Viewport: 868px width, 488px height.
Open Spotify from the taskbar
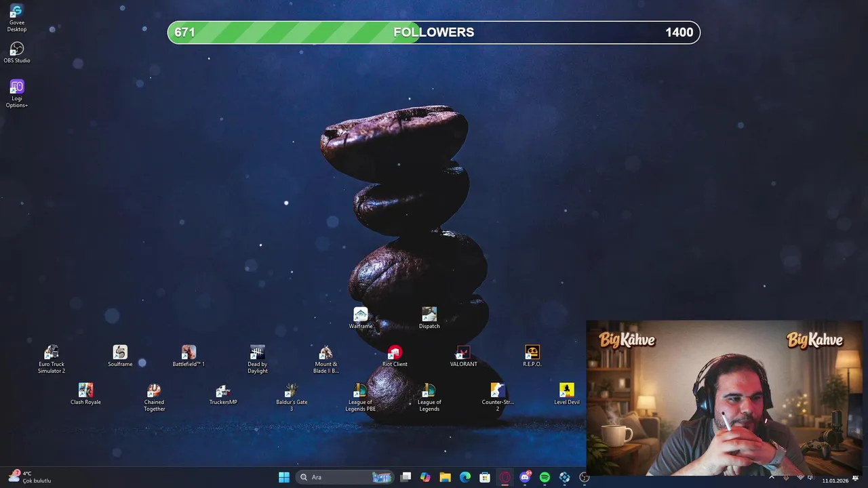pyautogui.click(x=545, y=477)
